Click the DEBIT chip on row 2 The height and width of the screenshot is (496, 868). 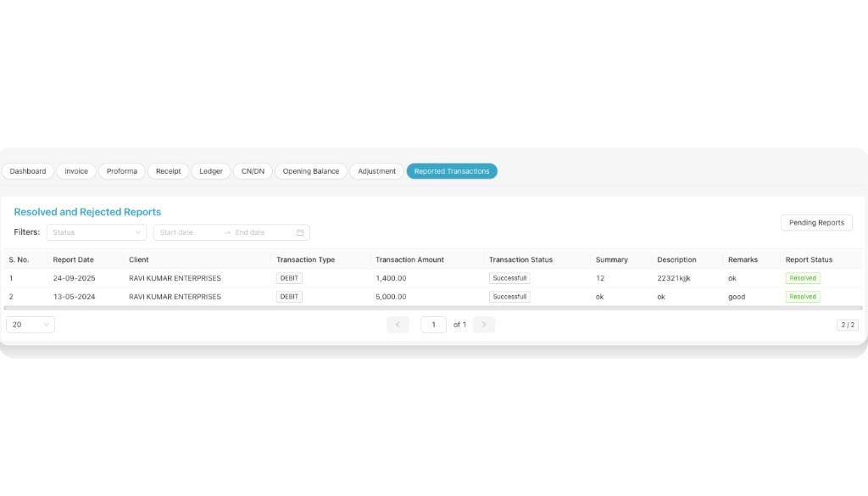[288, 296]
